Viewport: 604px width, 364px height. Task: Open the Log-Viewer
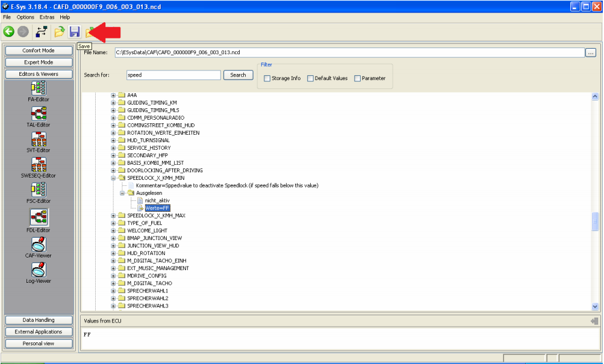(39, 270)
